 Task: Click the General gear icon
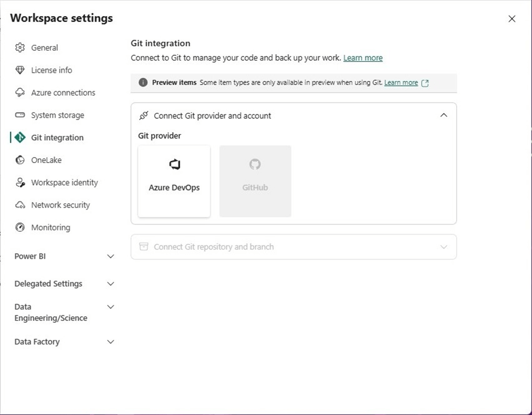[x=20, y=47]
